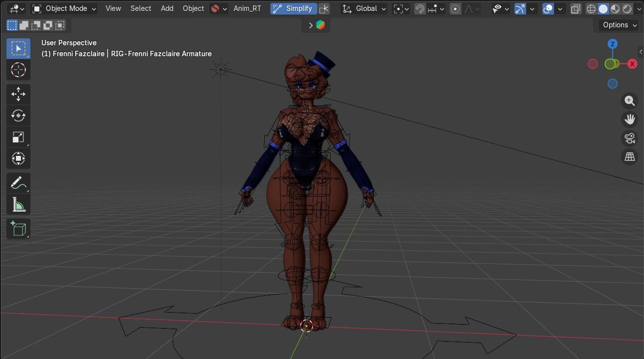Toggle viewport overlays
Screen dimensions: 644x359
[548, 8]
